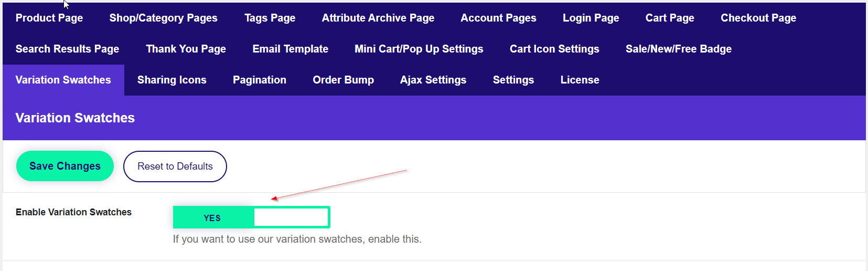Image resolution: width=868 pixels, height=271 pixels.
Task: Switch to Cart Icon Settings tab
Action: click(x=554, y=49)
